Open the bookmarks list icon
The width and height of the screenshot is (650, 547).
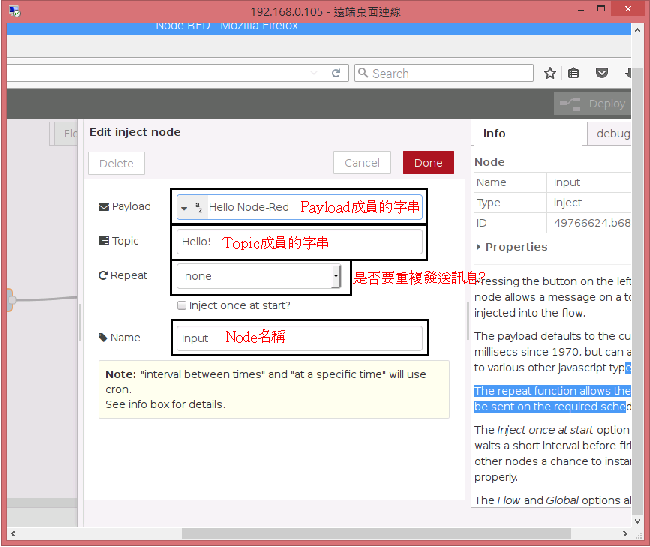[573, 73]
